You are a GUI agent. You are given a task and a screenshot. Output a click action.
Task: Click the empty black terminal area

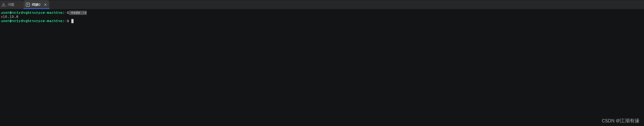click(322, 72)
